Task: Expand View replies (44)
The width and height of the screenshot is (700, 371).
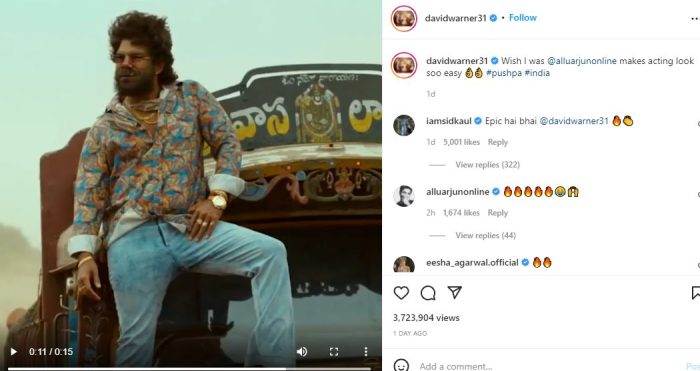Action: click(485, 235)
